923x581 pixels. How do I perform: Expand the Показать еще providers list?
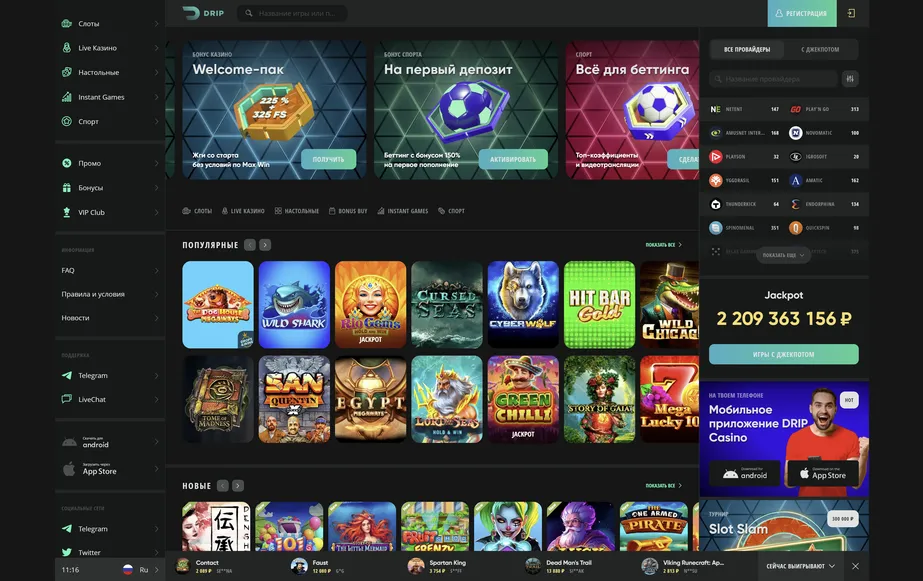pyautogui.click(x=783, y=255)
